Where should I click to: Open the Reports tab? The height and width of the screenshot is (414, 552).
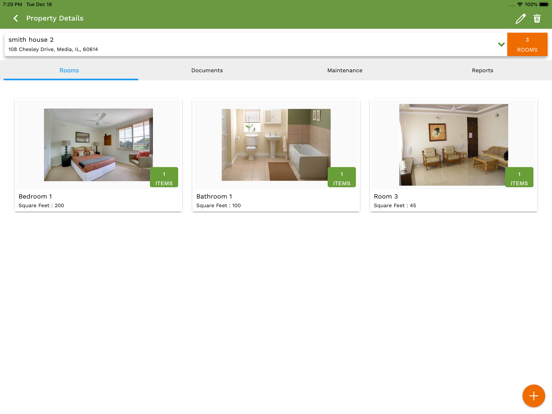tap(482, 70)
